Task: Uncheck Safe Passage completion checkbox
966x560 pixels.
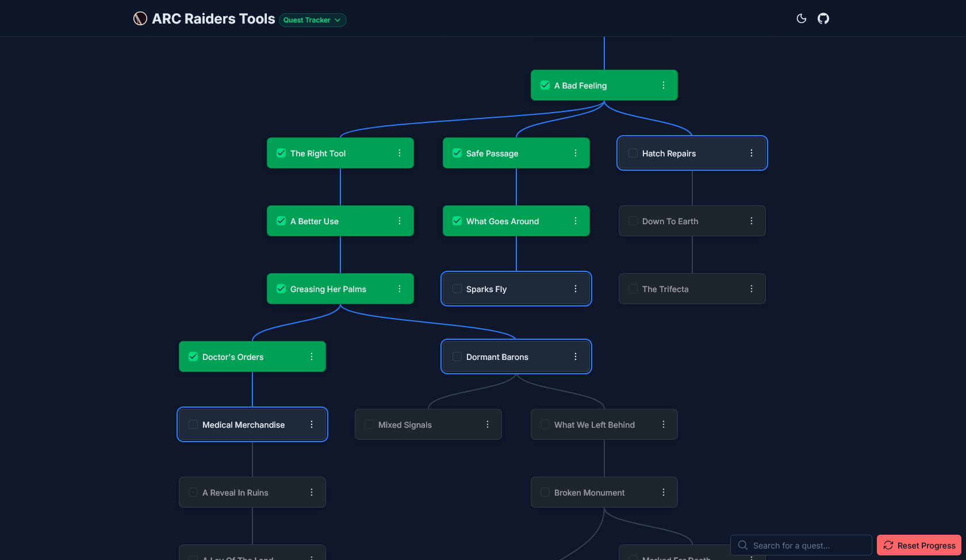Action: click(457, 152)
